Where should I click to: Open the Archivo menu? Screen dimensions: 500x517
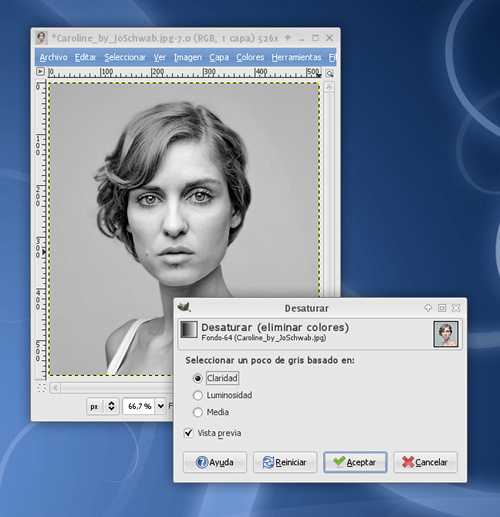53,57
